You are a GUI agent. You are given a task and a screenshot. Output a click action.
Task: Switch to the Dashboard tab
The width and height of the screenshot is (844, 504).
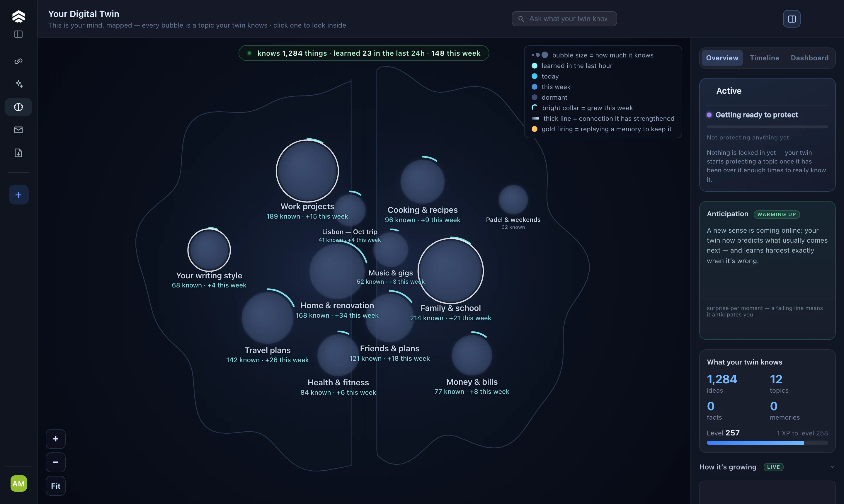pyautogui.click(x=809, y=58)
